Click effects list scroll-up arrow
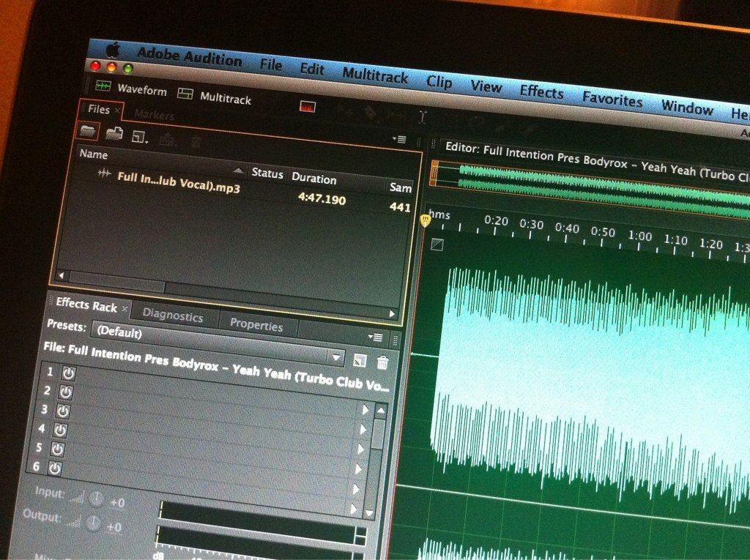This screenshot has width=750, height=560. [381, 411]
